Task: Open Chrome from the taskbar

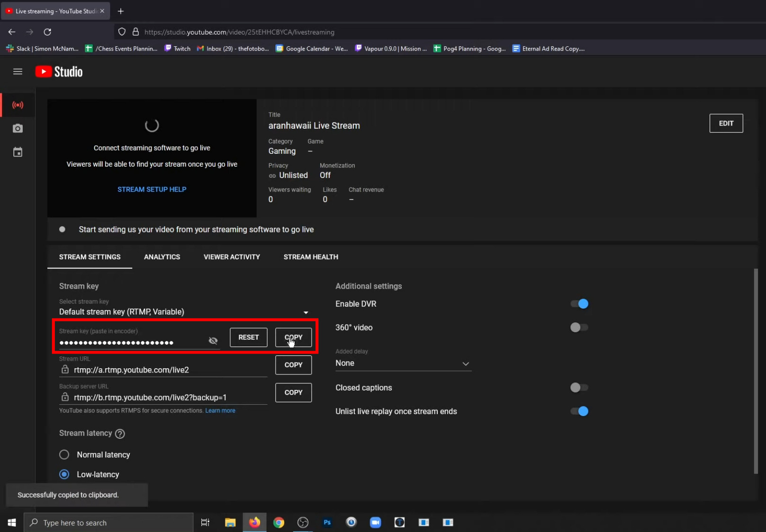Action: pos(279,523)
